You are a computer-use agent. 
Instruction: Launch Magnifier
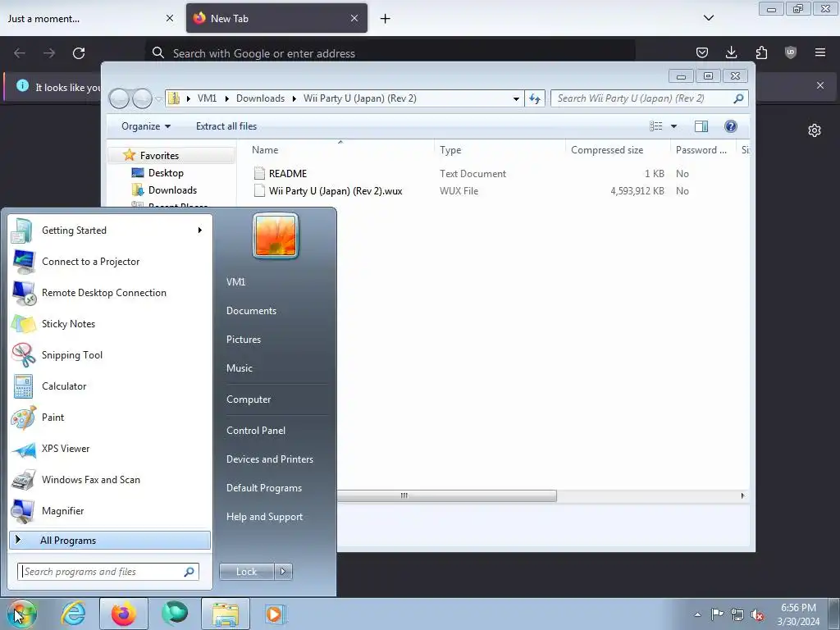(x=110, y=510)
